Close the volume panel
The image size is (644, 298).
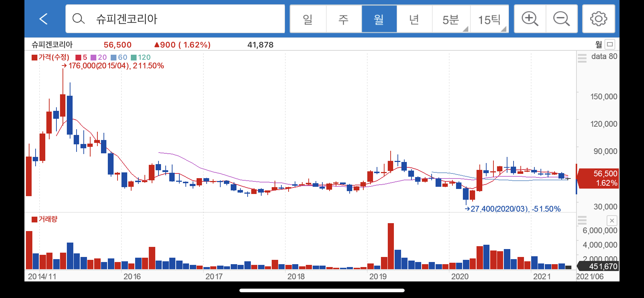612,221
